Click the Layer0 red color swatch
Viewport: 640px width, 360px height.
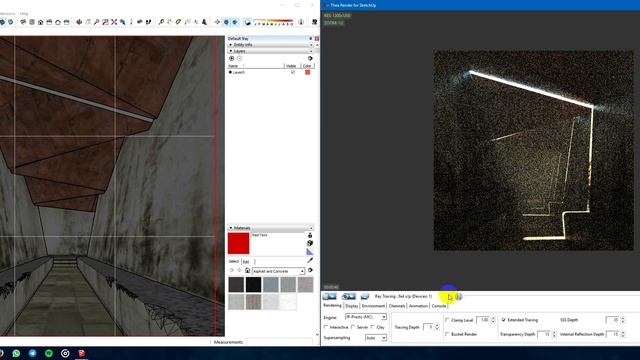click(x=307, y=72)
